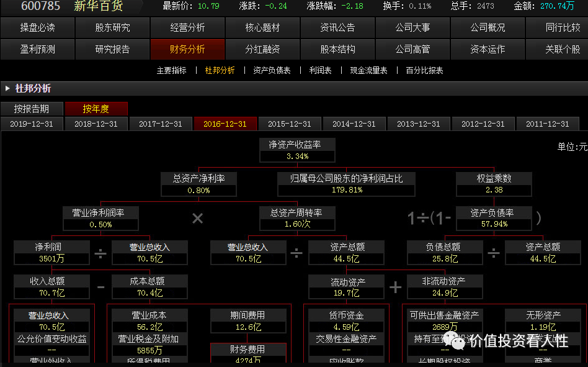
Task: Open the 公司概况 tab
Action: click(x=488, y=27)
